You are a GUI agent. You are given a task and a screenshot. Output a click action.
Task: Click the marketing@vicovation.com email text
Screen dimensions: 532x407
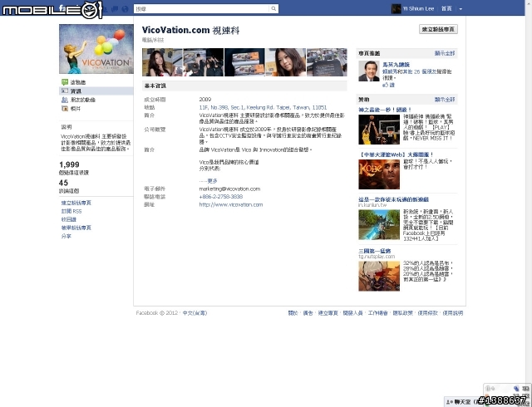pyautogui.click(x=229, y=189)
